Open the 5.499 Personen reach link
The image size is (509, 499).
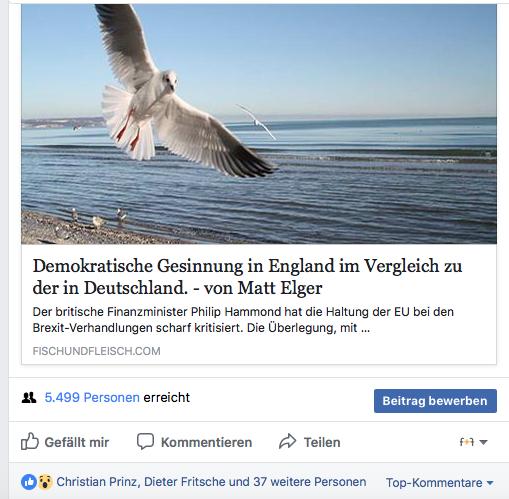pos(92,397)
